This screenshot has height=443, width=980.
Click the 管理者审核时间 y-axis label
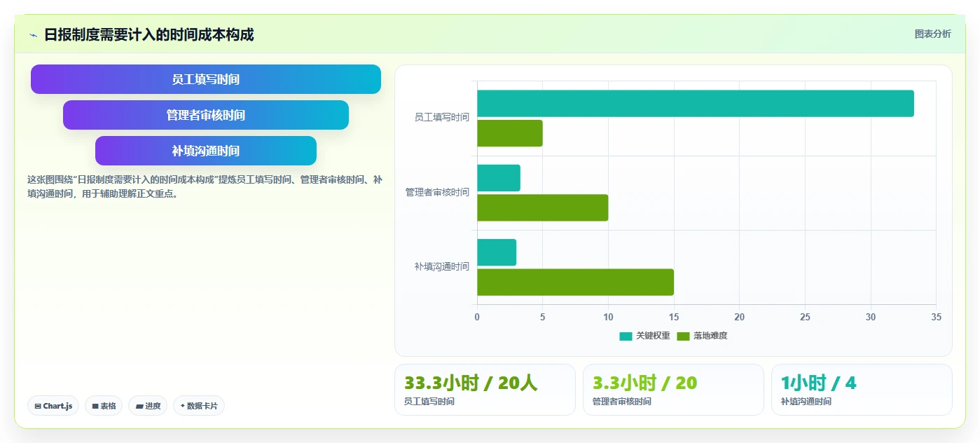tap(437, 192)
